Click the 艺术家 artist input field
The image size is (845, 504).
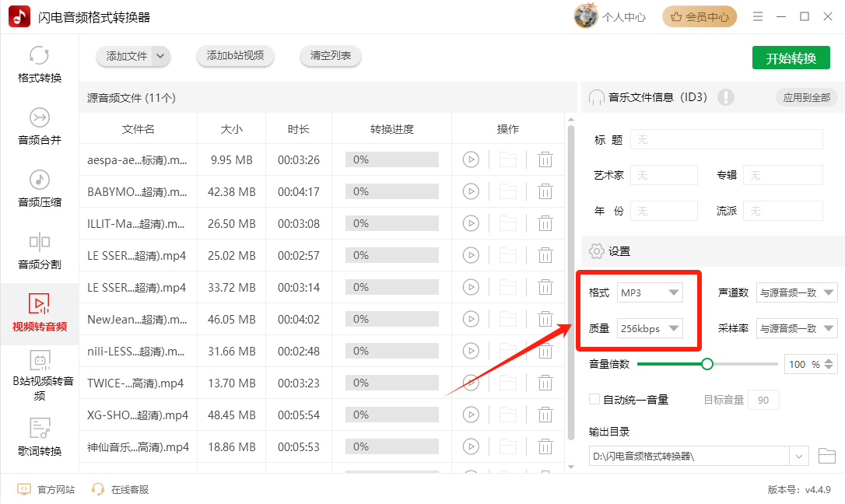[664, 175]
